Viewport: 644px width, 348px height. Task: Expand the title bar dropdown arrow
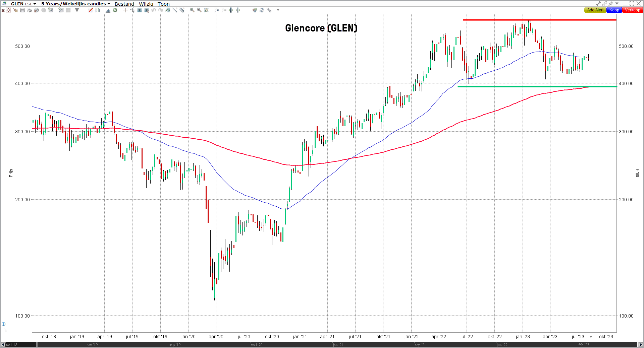(x=617, y=4)
